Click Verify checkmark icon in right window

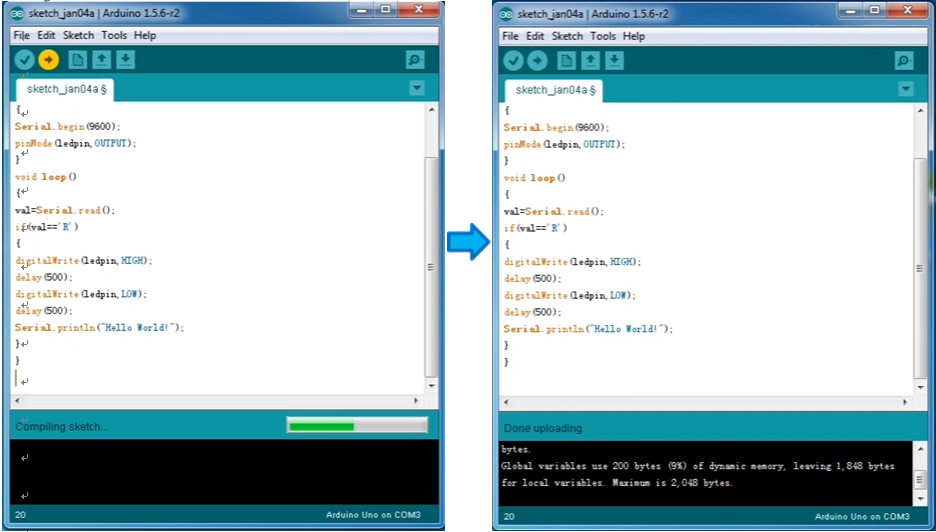pyautogui.click(x=513, y=61)
